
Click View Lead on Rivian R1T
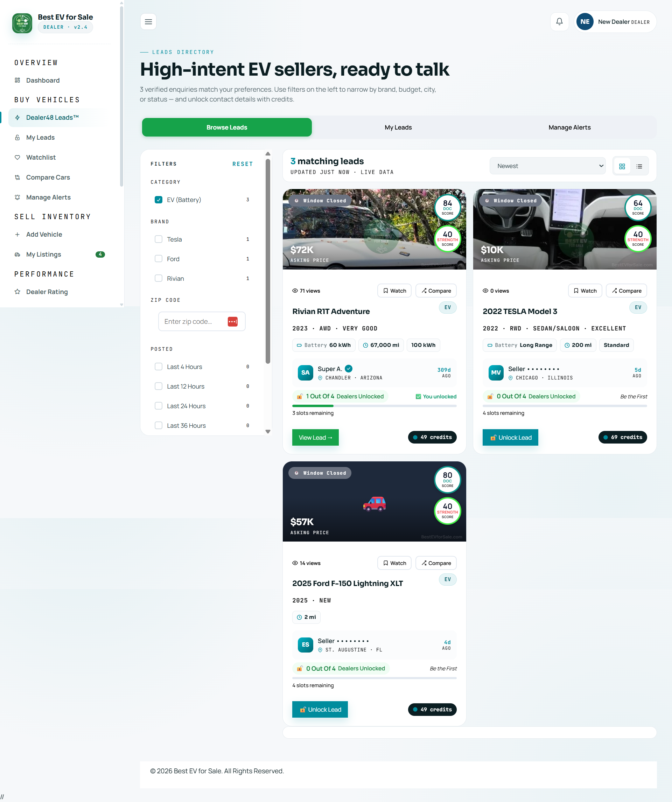point(315,438)
